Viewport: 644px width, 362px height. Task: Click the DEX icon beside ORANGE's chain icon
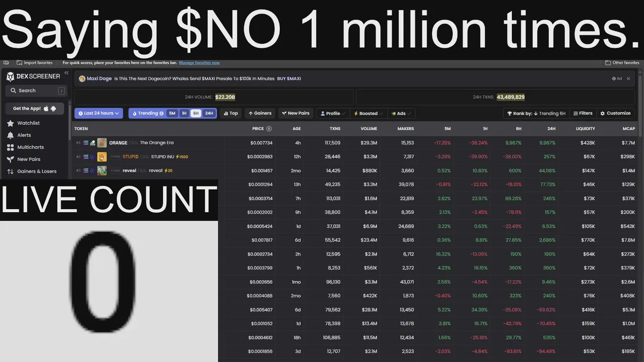[x=93, y=143]
